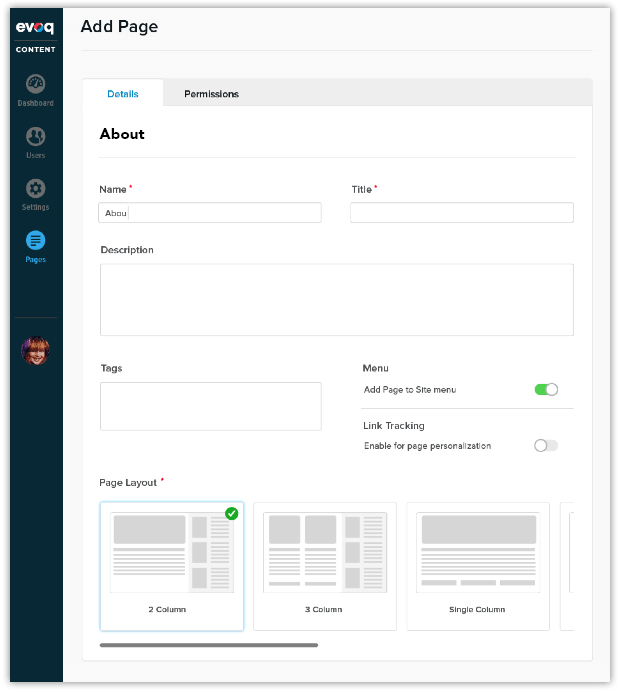Focus the Title text field
Image resolution: width=620 pixels, height=692 pixels.
[461, 212]
